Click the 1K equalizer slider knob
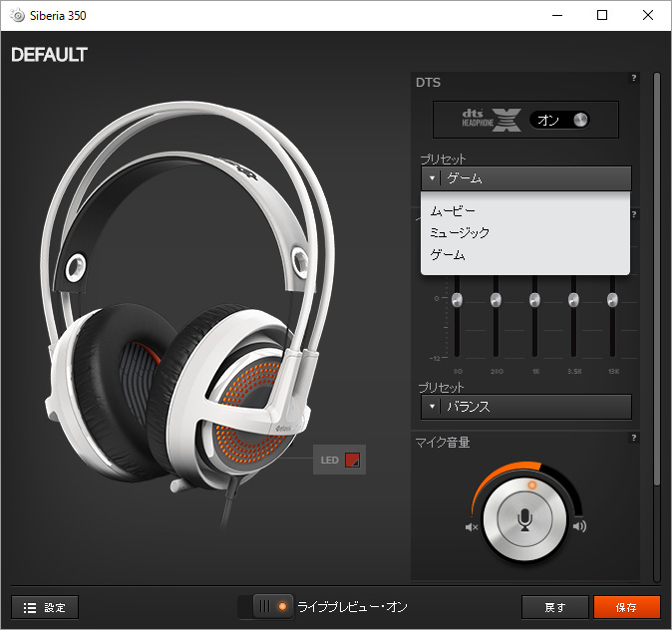This screenshot has width=672, height=630. [534, 300]
